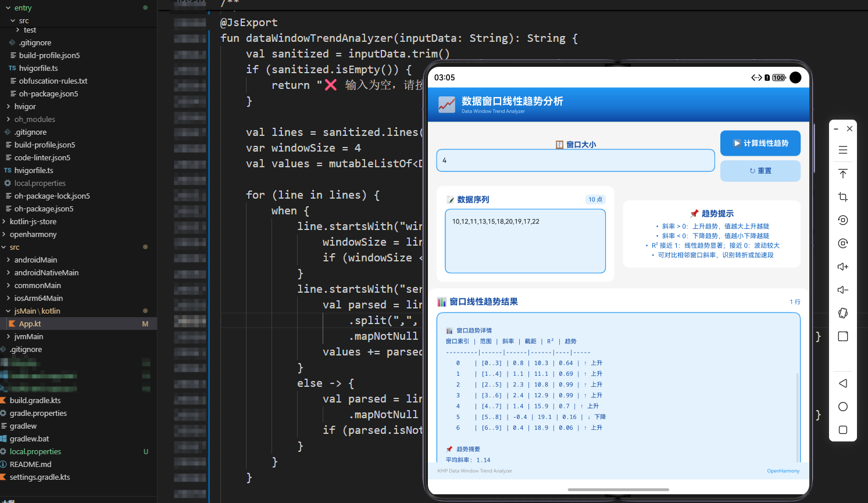
Task: Click the README.md info file icon
Action: click(x=3, y=464)
